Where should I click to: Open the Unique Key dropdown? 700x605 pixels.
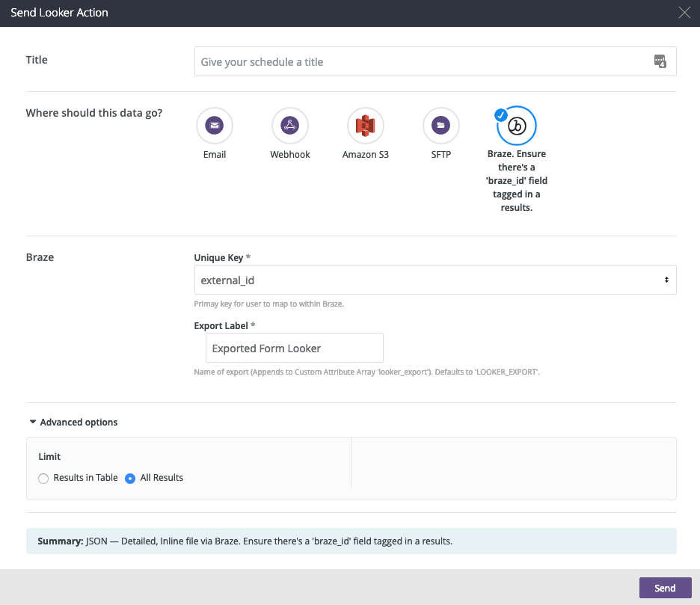pos(434,280)
